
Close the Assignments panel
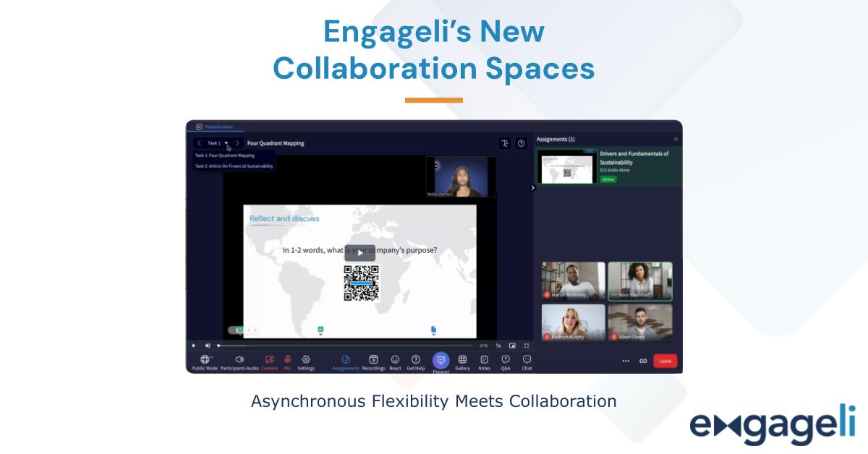(x=676, y=139)
